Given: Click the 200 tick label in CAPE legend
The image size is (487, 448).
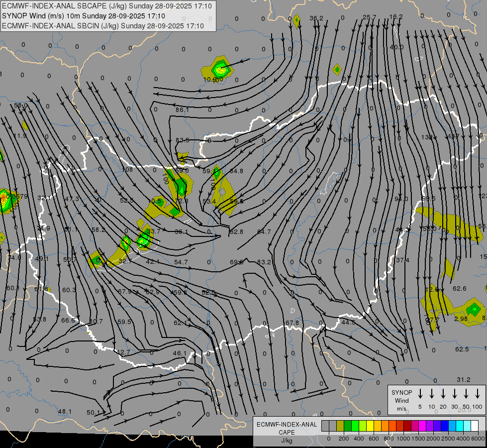Looking at the screenshot, I should [344, 439].
